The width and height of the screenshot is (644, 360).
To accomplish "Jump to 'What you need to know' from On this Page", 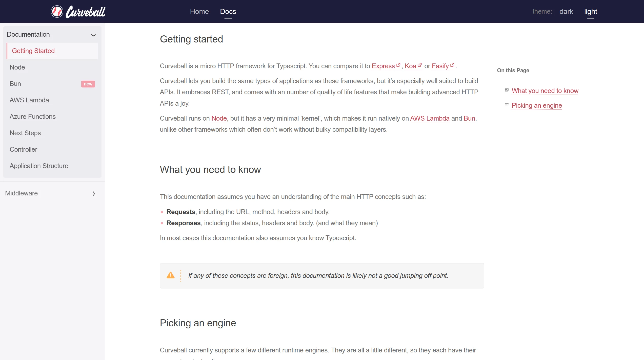I will 545,91.
